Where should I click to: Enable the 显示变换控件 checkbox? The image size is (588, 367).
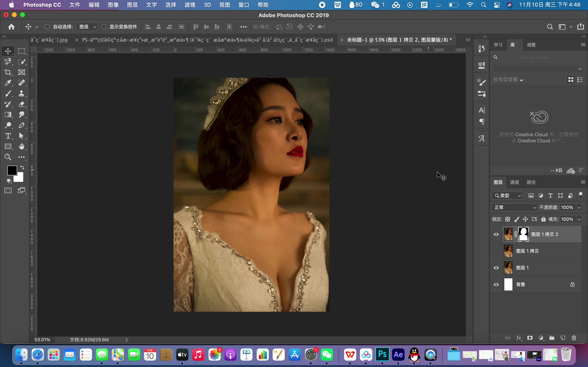104,27
